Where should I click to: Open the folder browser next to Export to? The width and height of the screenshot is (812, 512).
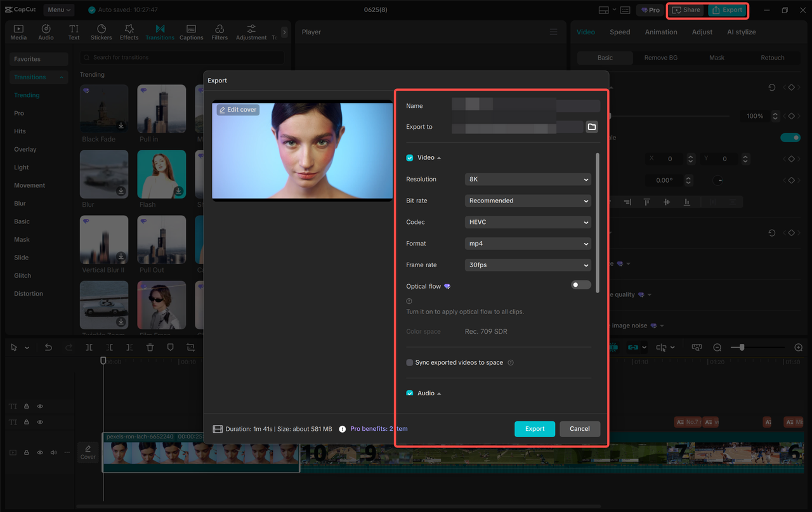(x=591, y=126)
